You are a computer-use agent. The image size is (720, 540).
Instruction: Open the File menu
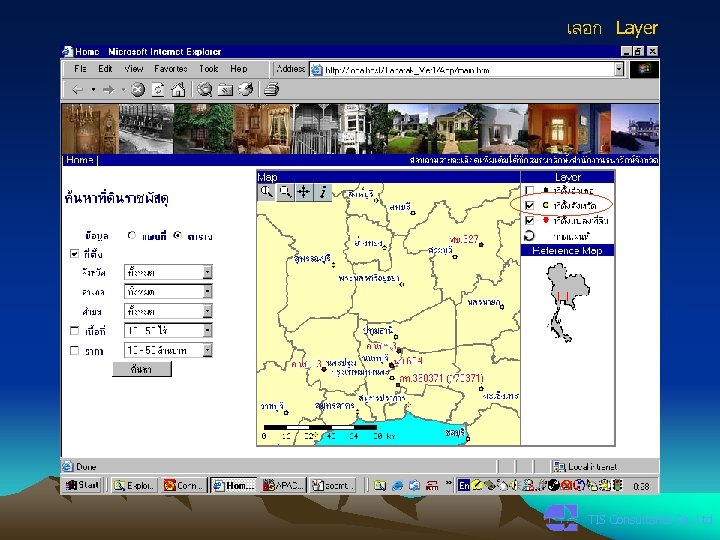pyautogui.click(x=80, y=69)
